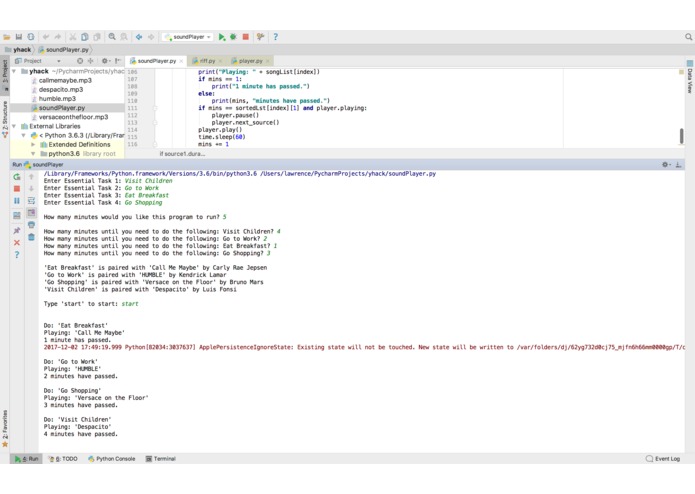The image size is (695, 494).
Task: Open the Python Console tool tab
Action: [111, 459]
